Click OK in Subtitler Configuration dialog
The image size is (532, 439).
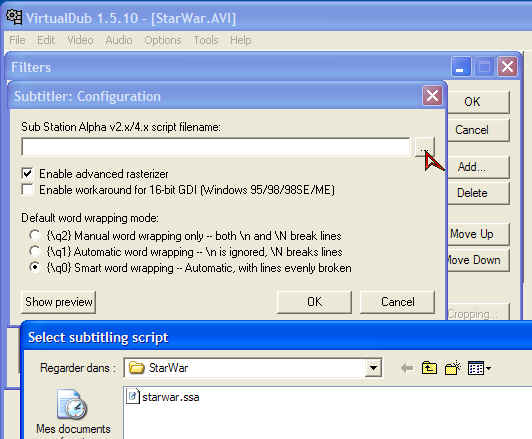pos(314,302)
